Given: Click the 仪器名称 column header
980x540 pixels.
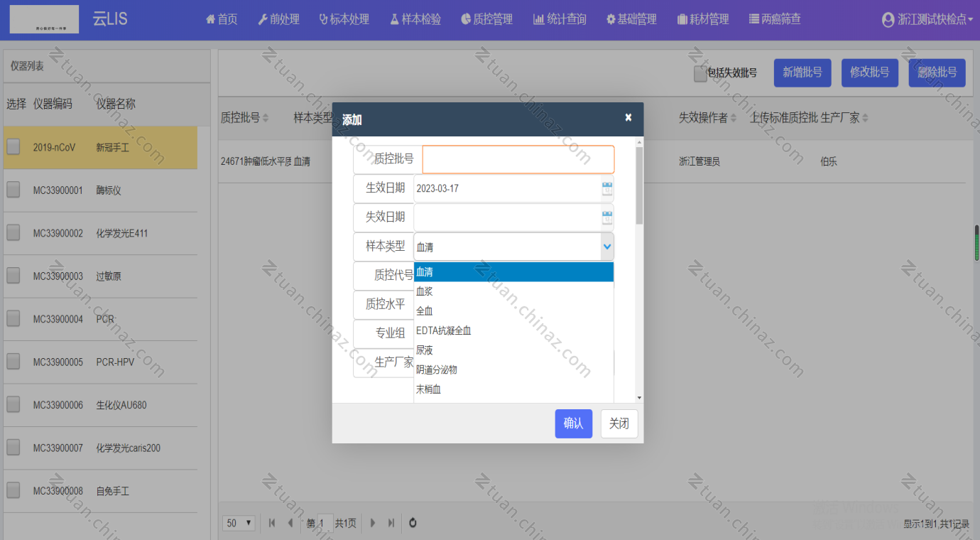Looking at the screenshot, I should click(x=116, y=104).
